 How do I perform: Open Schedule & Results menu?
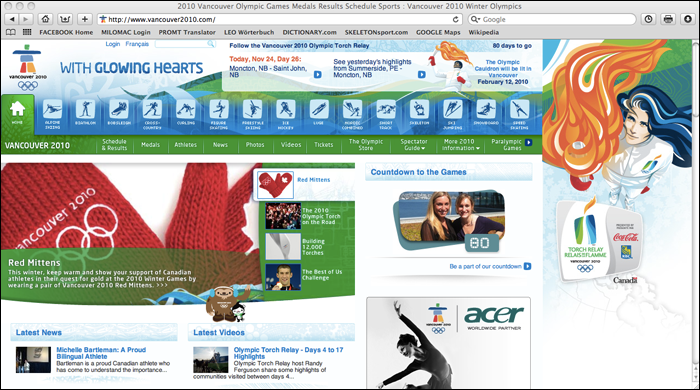pos(114,145)
